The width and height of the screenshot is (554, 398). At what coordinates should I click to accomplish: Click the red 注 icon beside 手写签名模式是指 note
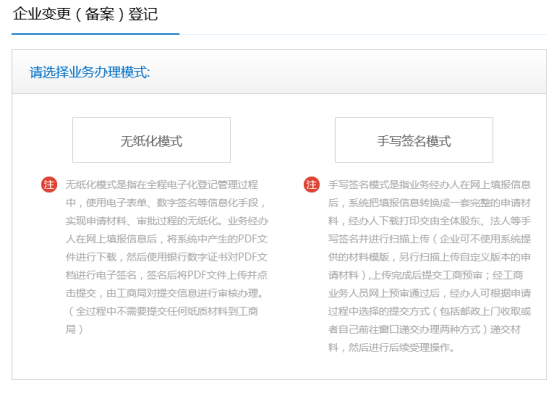click(x=312, y=185)
